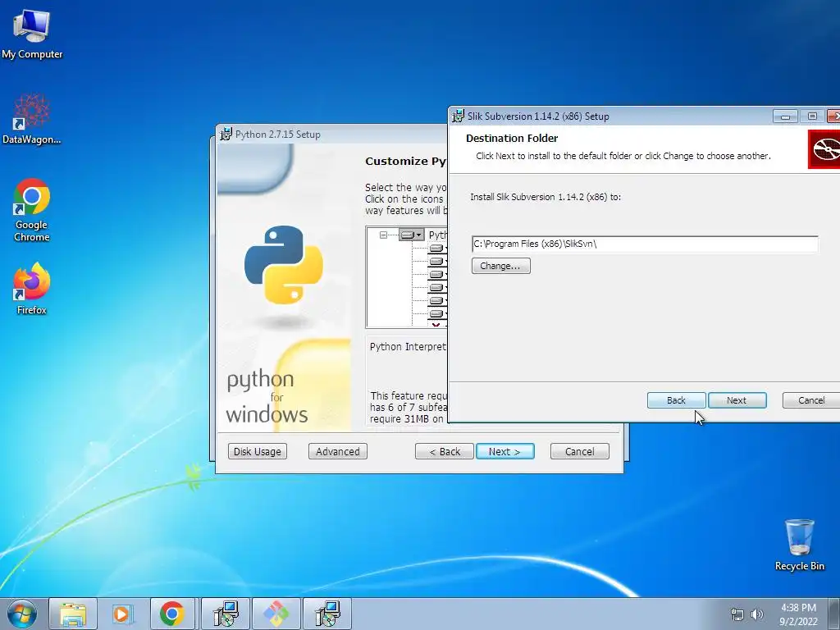Launch Google Chrome from the desktop
The width and height of the screenshot is (840, 630).
32,209
